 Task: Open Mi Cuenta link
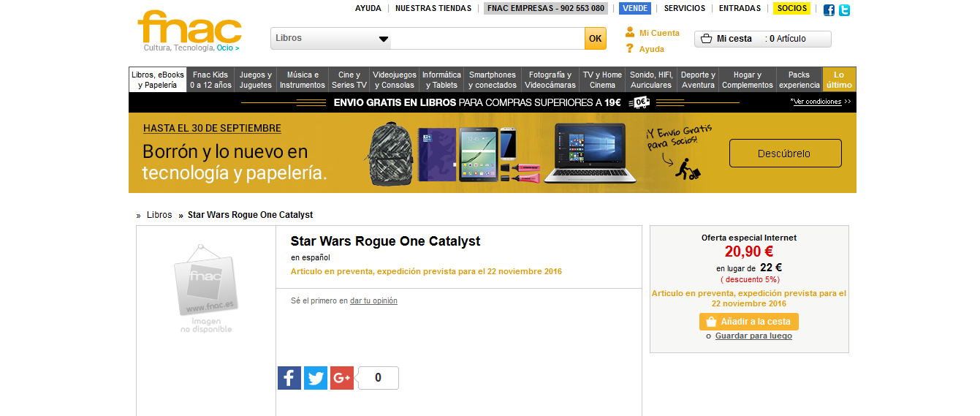659,33
